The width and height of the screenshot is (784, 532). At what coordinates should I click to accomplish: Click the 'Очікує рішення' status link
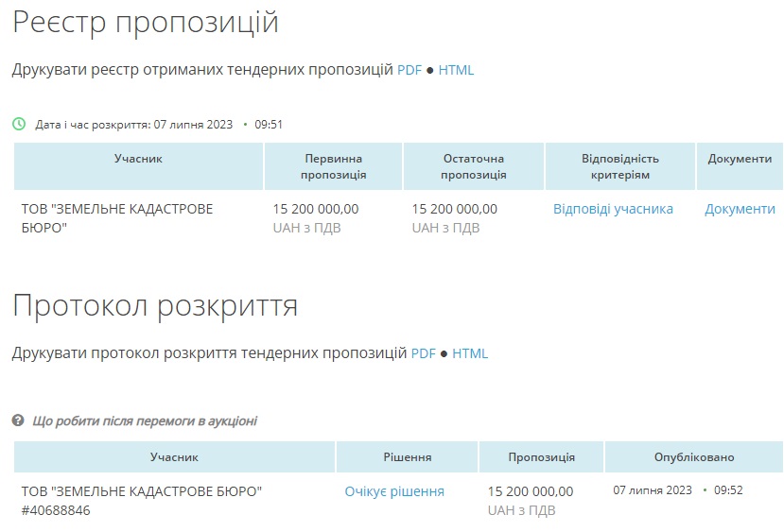coord(394,491)
